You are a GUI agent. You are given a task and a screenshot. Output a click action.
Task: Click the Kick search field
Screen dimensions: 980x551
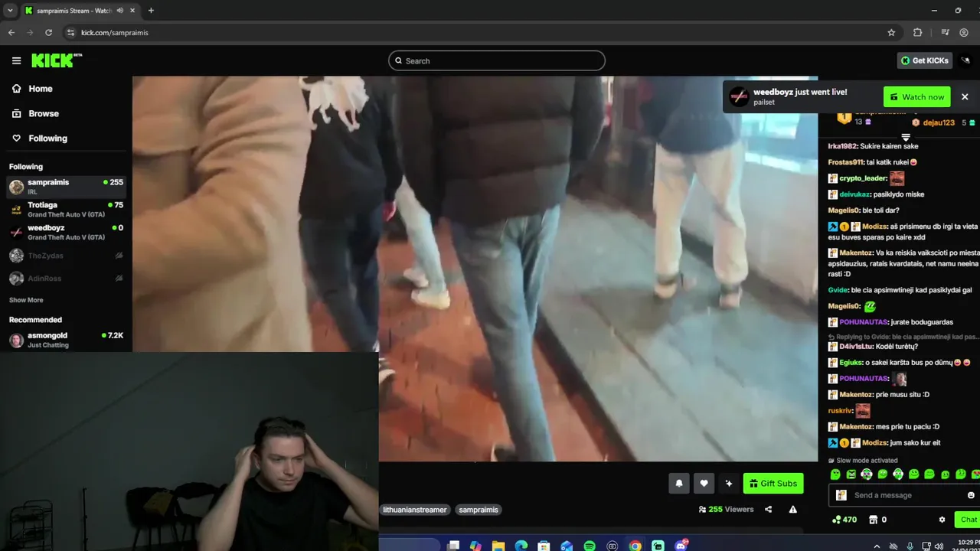point(496,60)
